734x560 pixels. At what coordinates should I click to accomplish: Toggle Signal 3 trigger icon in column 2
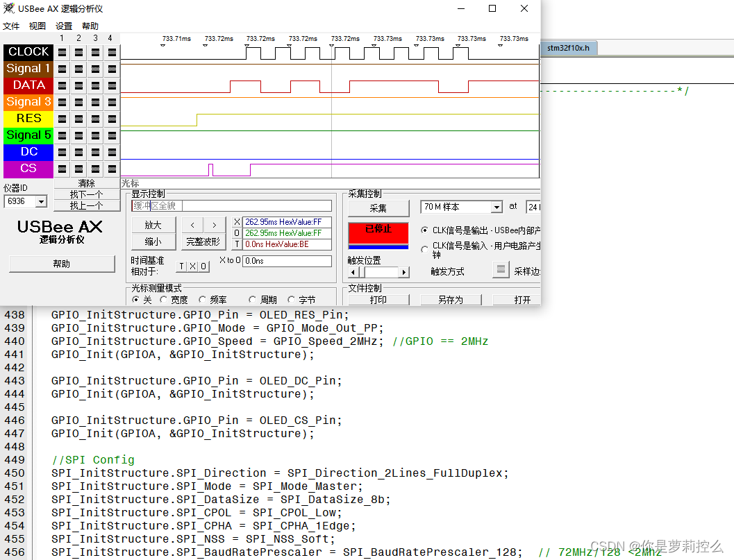(x=78, y=103)
